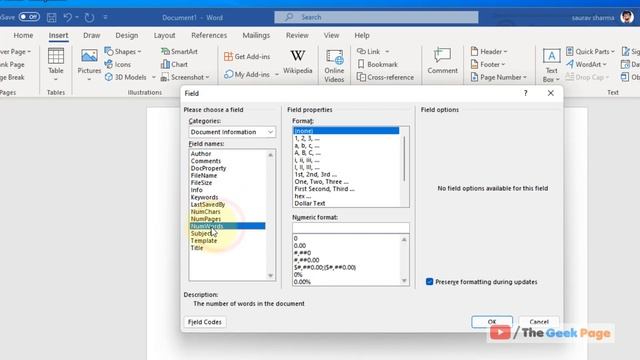The height and width of the screenshot is (360, 640).
Task: Insert a Text Box
Action: 551,65
